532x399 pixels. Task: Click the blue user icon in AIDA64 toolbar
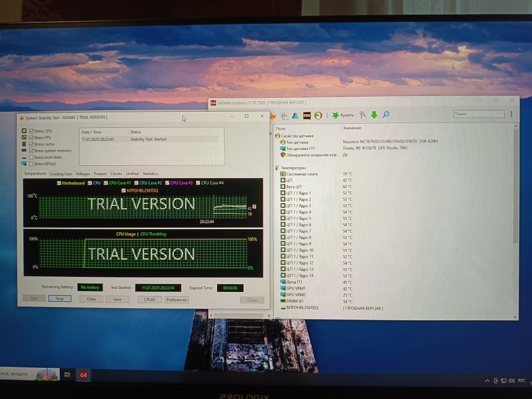coord(295,116)
